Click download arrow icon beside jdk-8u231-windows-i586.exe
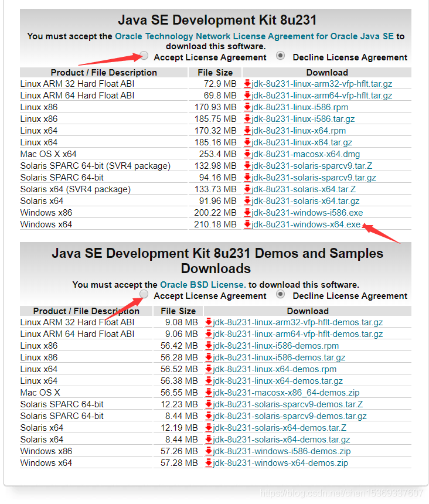The image size is (429, 504). [x=247, y=213]
